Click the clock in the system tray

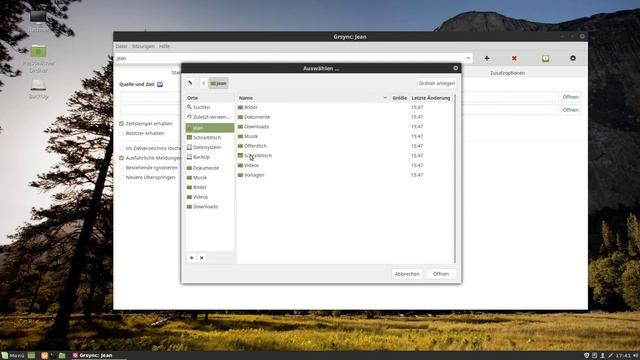pos(623,356)
